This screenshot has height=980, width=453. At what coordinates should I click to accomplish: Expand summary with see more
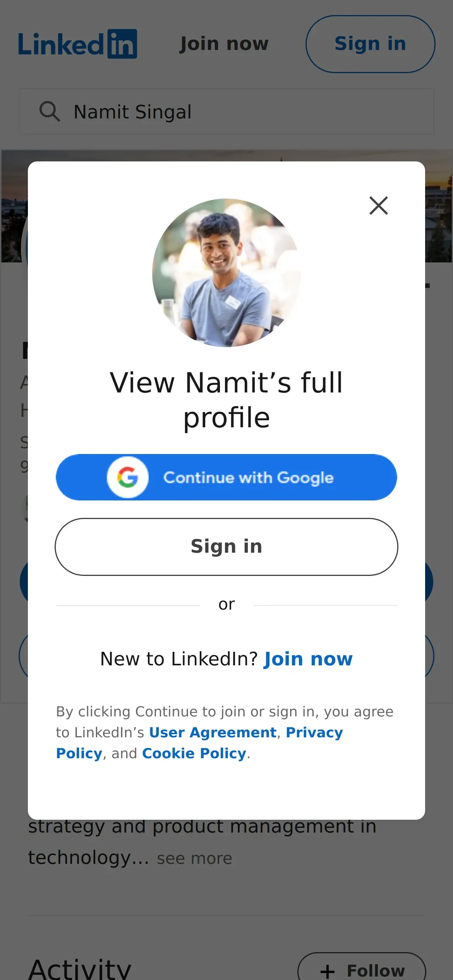pos(194,858)
